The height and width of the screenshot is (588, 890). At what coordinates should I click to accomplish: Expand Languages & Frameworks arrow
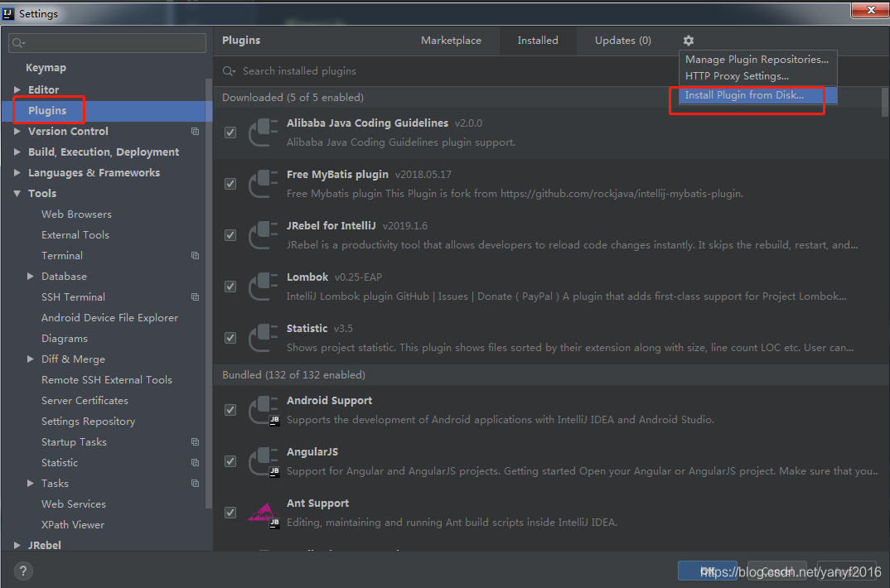click(x=17, y=172)
